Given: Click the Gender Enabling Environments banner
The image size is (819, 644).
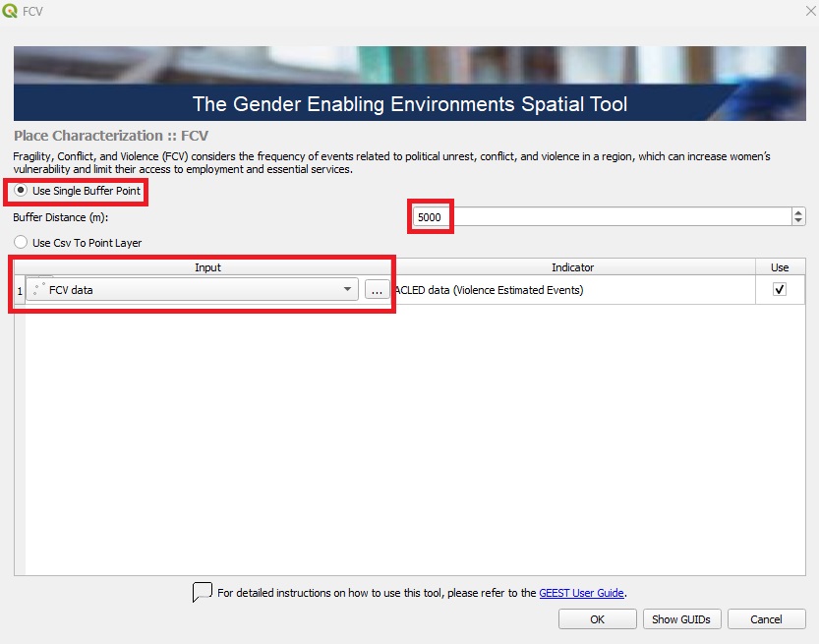Looking at the screenshot, I should click(x=409, y=84).
